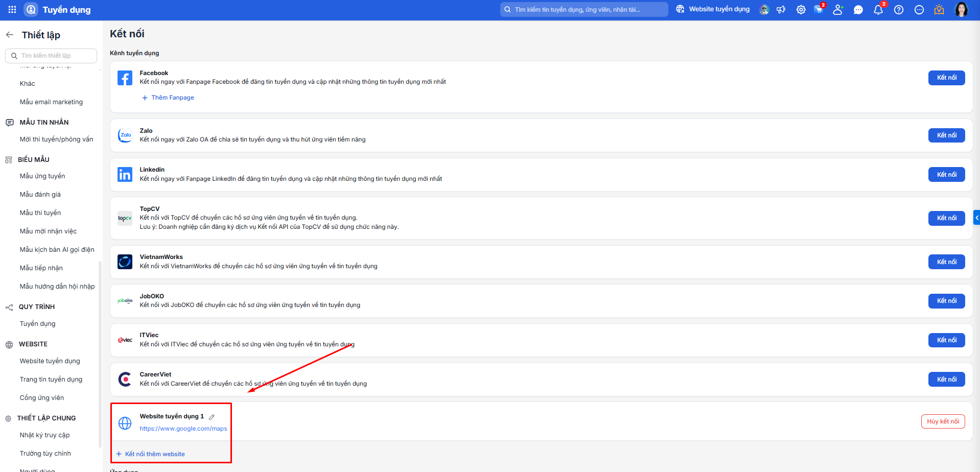Screen dimensions: 980x472
Task: Open settings gear in top bar
Action: click(801, 10)
